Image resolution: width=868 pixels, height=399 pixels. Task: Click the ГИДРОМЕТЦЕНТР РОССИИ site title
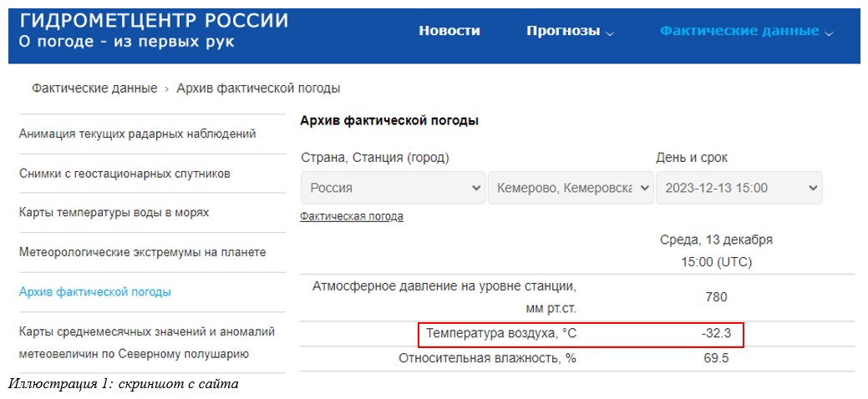[154, 21]
